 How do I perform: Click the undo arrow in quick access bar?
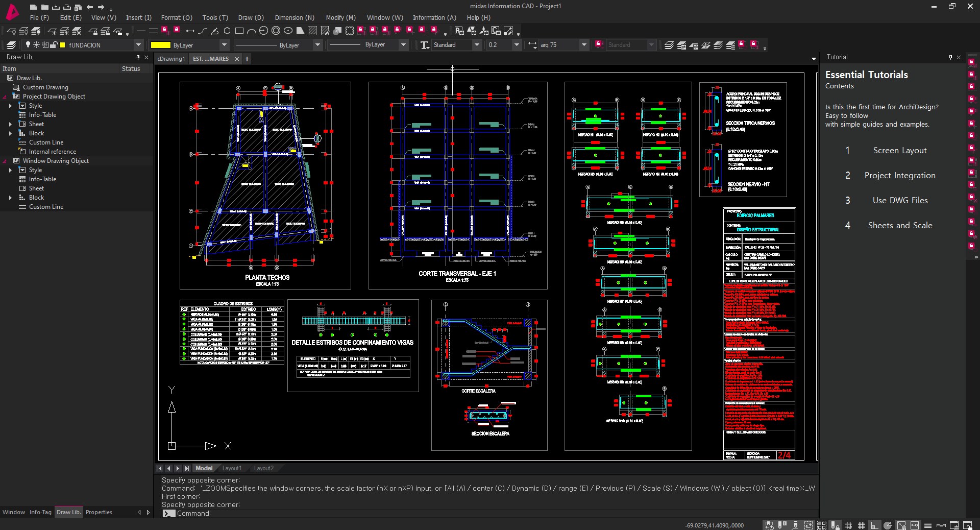(x=90, y=7)
